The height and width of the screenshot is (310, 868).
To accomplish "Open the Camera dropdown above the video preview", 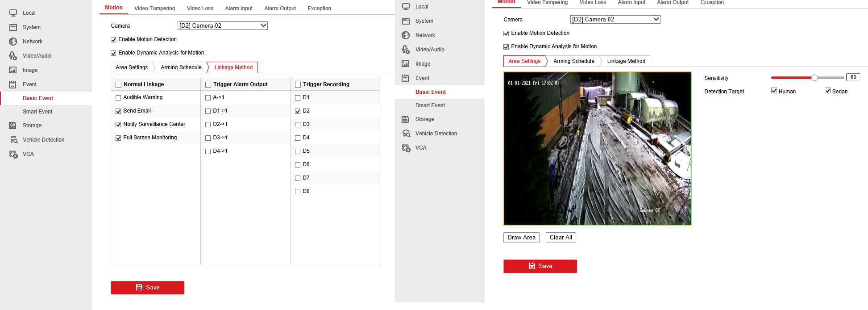I will click(615, 20).
